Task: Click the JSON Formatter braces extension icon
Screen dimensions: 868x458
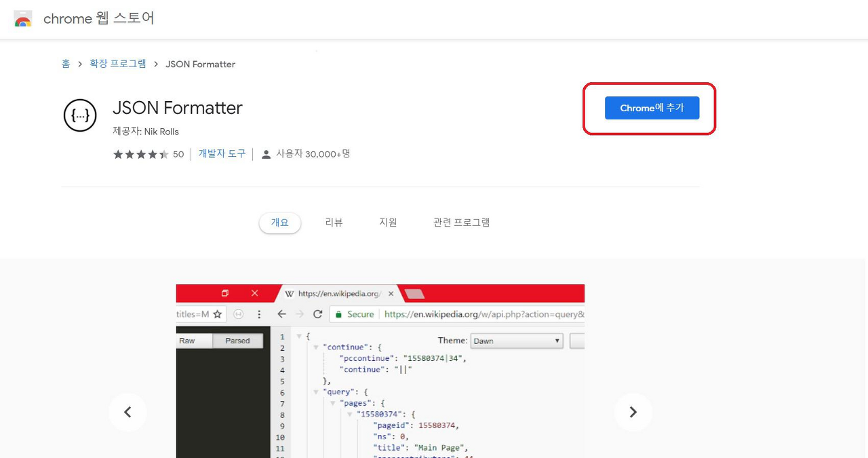Action: [x=80, y=115]
